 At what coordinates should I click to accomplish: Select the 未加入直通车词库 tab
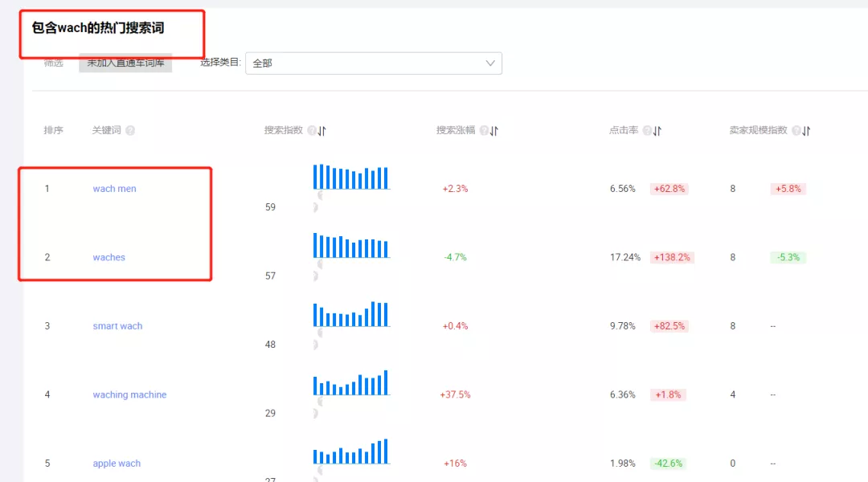click(125, 62)
